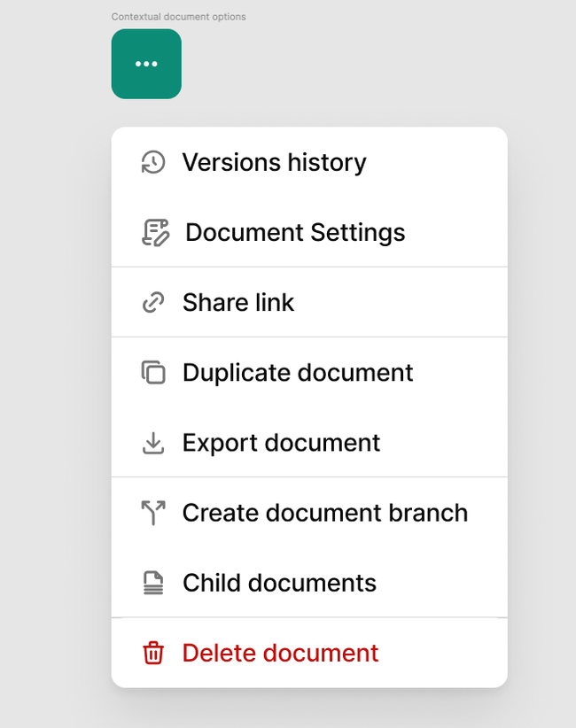This screenshot has width=576, height=728.
Task: Click the Contextual document options label
Action: [178, 17]
